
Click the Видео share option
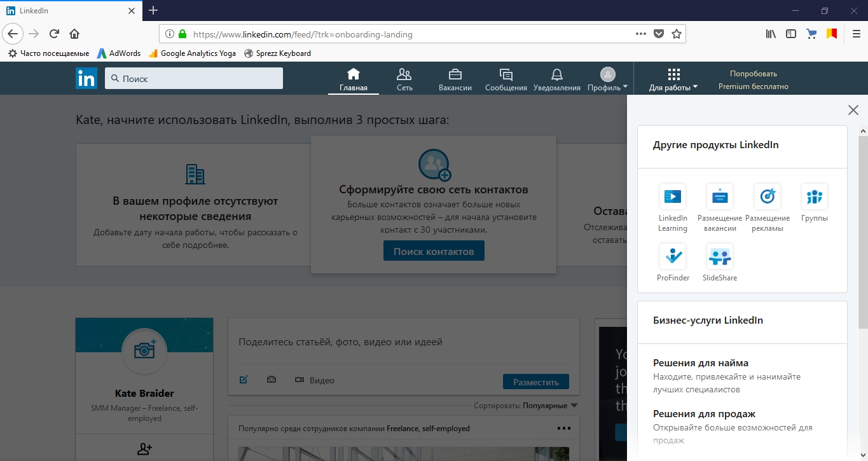coord(314,380)
